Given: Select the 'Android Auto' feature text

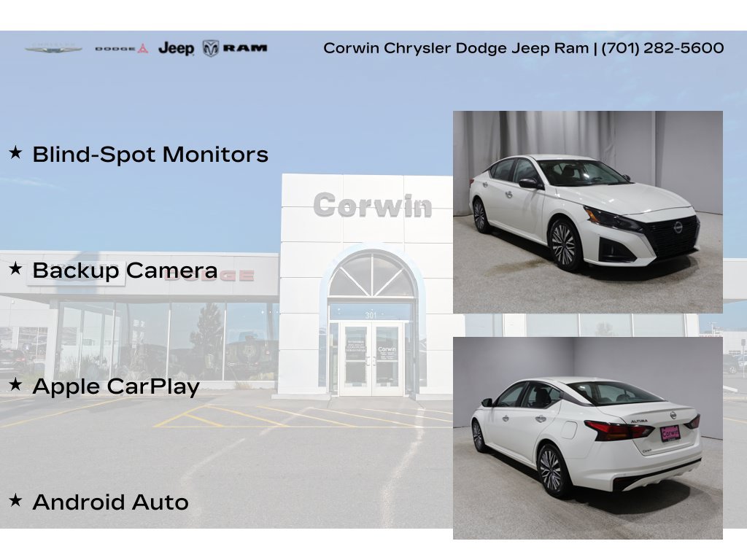Looking at the screenshot, I should coord(111,502).
